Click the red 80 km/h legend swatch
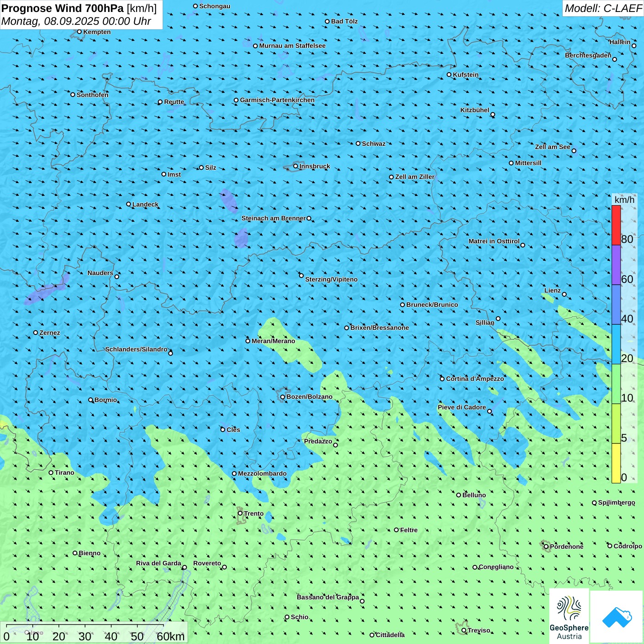The width and height of the screenshot is (644, 644). [616, 225]
